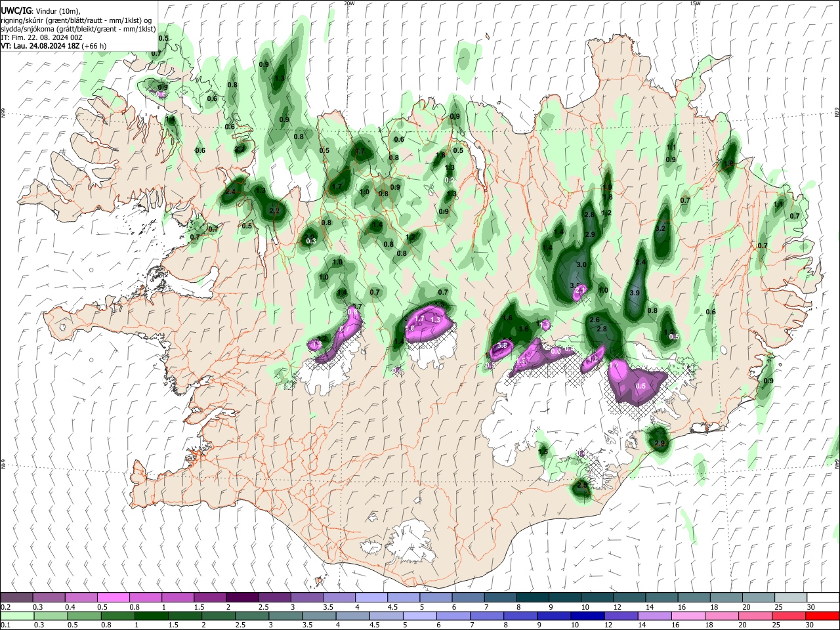
Task: Click the '2.5' value near south coast
Action: coord(582,485)
